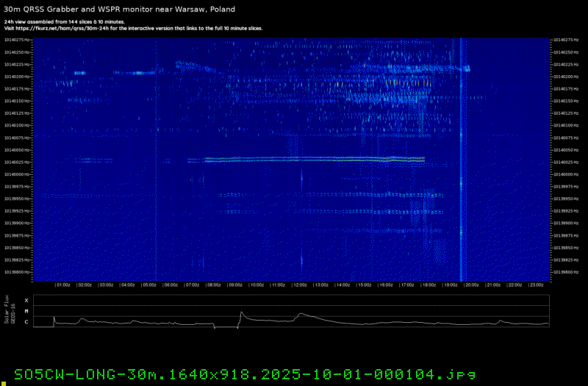Click the 14:00z time label
This screenshot has width=588, height=386.
tap(343, 285)
